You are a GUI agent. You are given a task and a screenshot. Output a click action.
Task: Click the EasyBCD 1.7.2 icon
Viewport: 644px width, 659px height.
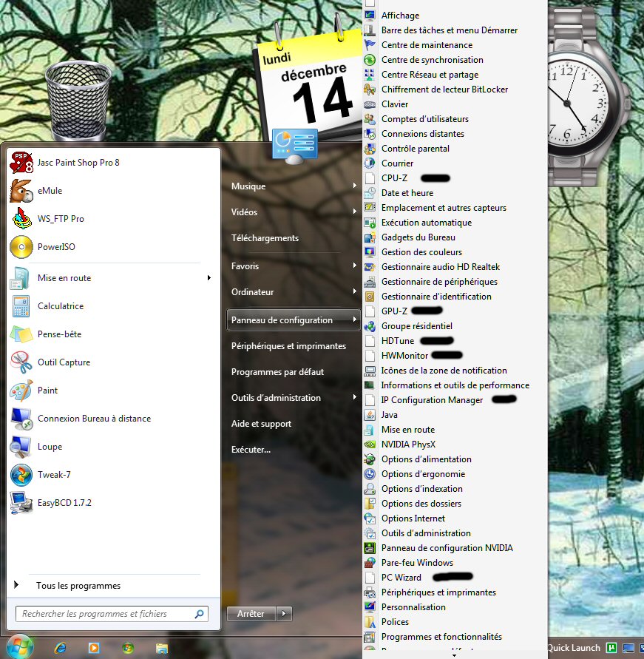click(21, 503)
